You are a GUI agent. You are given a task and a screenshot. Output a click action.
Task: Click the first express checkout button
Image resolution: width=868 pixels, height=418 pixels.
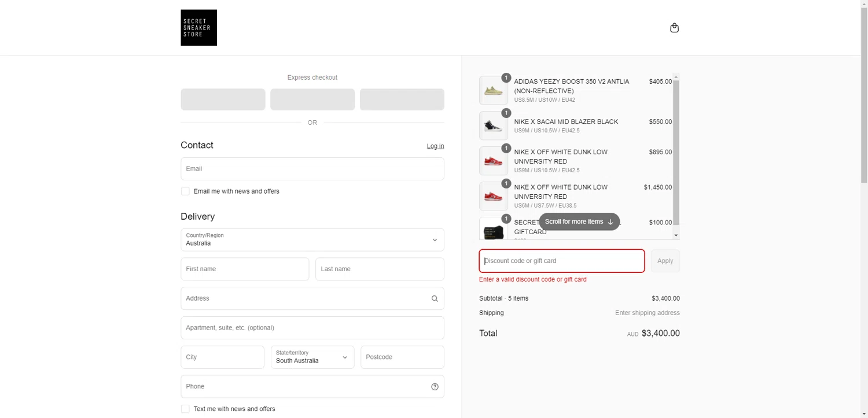tap(223, 99)
